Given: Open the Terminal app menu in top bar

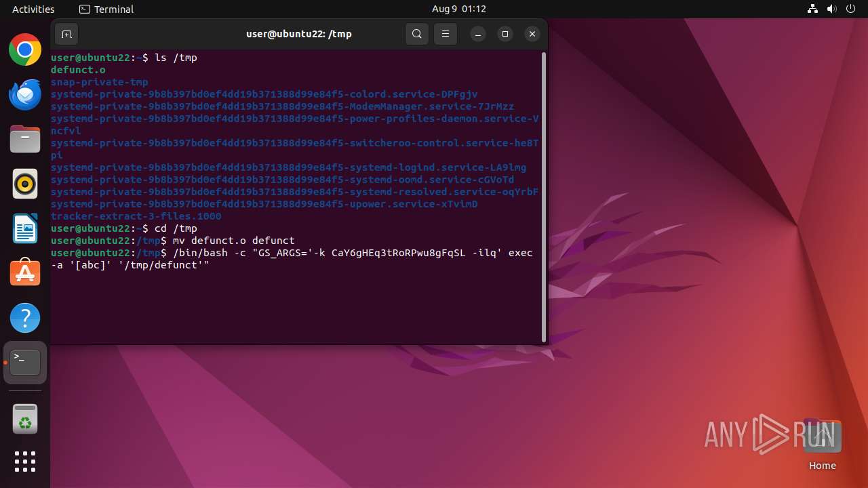Looking at the screenshot, I should coord(106,9).
